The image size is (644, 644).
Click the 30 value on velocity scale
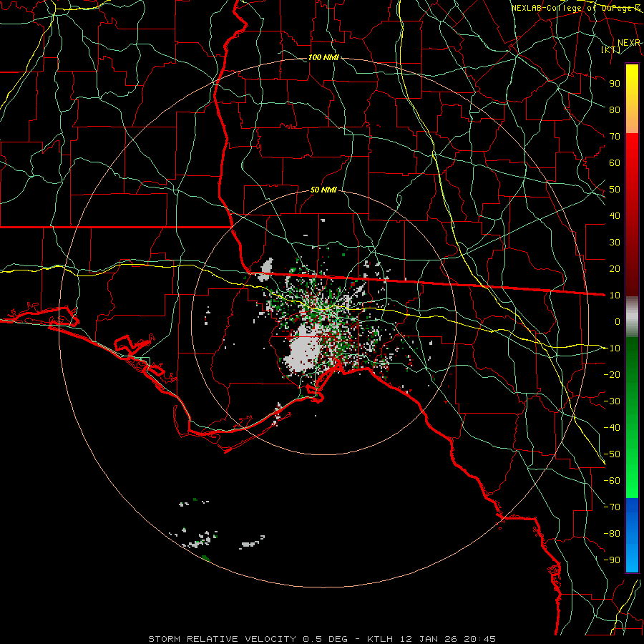tap(615, 243)
